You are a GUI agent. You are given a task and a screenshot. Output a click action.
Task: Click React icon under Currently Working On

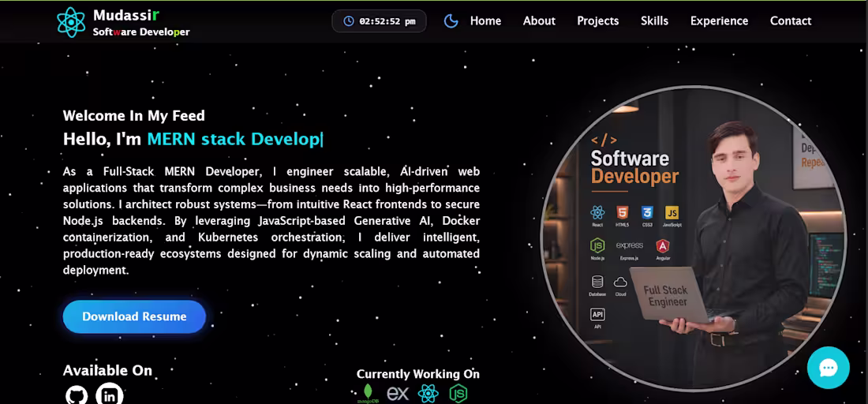(428, 394)
